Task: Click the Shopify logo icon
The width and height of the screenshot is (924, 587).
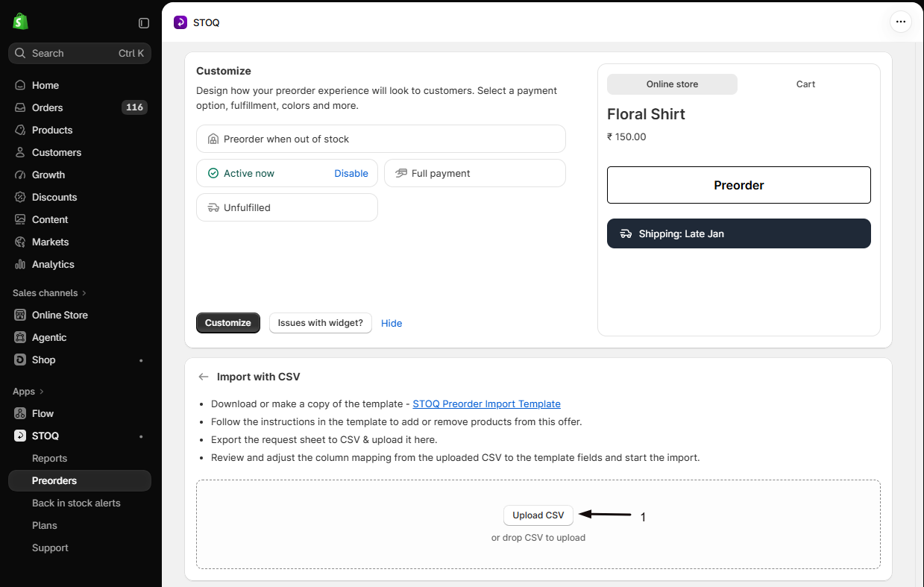Action: [20, 22]
